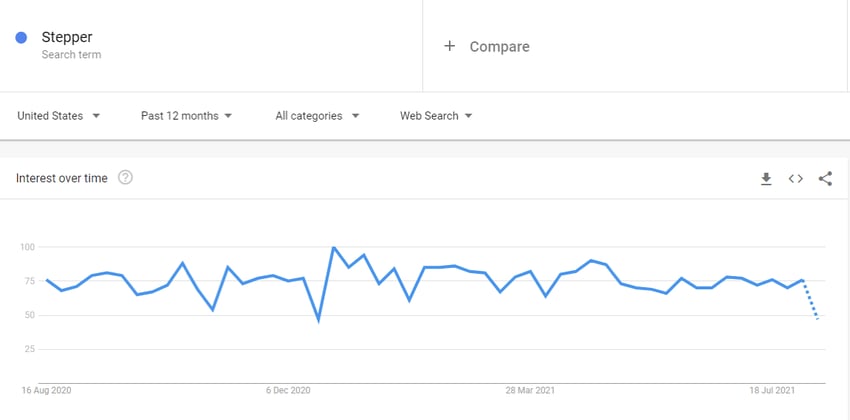Screen dimensions: 850x420
Task: Click the Search term label under Stepper
Action: pos(71,55)
